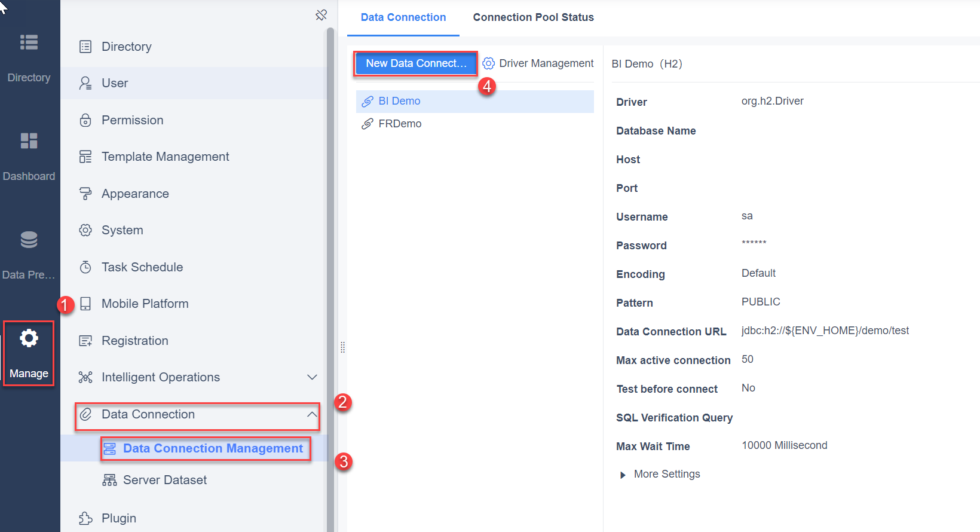
Task: Click the 10000 Millisecond value
Action: pos(785,445)
